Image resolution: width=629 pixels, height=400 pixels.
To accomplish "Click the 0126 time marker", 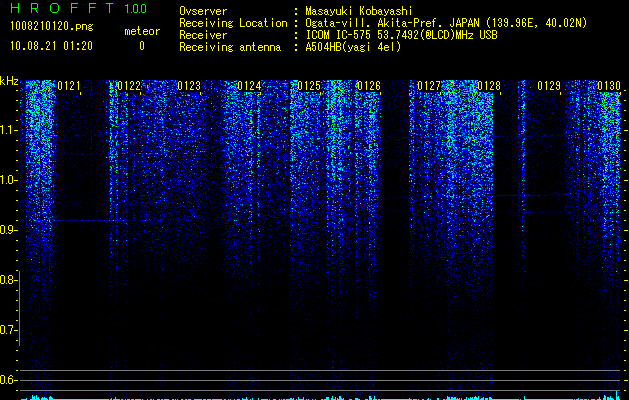I will (x=369, y=86).
